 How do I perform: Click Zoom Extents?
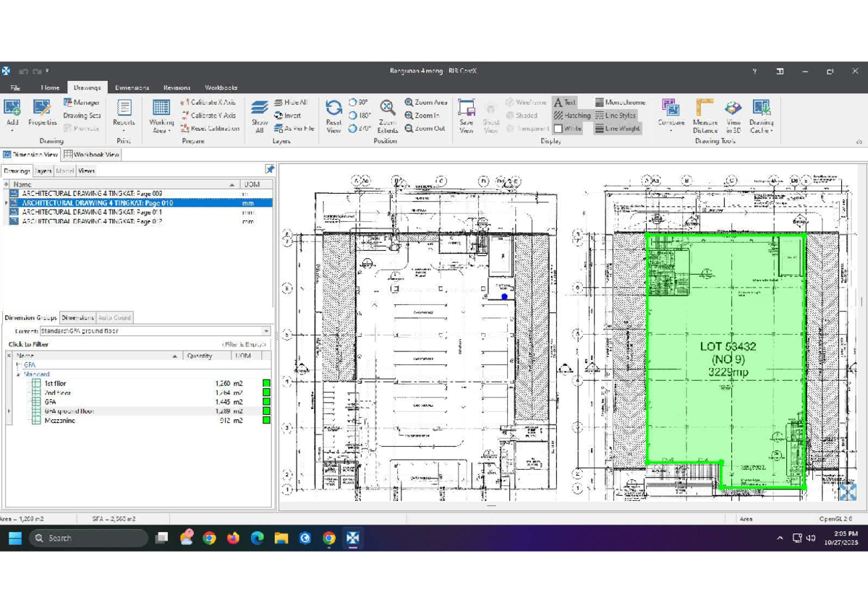tap(388, 116)
